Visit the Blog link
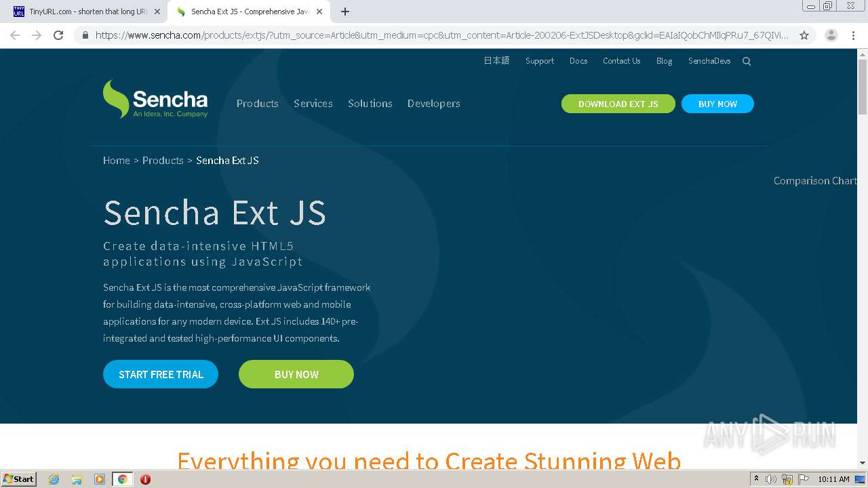Viewport: 868px width, 488px height. (x=665, y=61)
